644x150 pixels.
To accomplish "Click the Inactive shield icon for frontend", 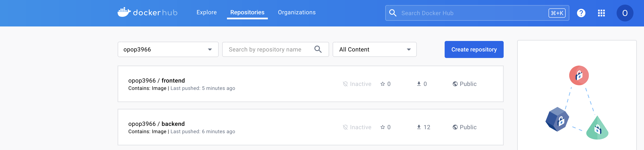I will 345,84.
